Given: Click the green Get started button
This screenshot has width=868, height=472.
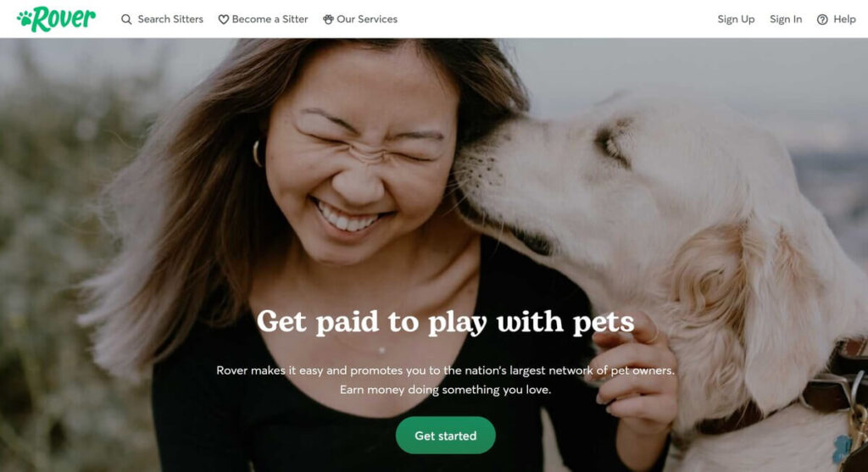Looking at the screenshot, I should pyautogui.click(x=445, y=436).
